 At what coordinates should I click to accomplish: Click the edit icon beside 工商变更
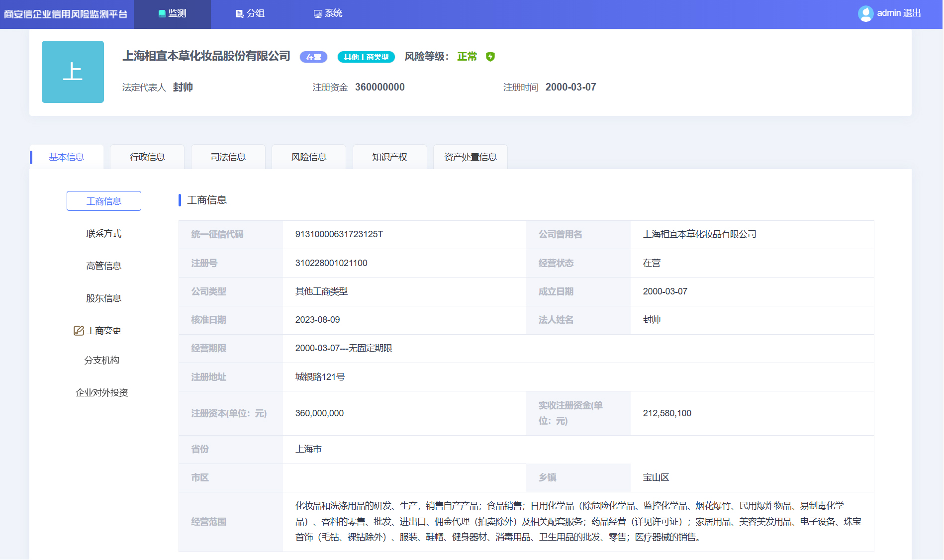[x=79, y=331]
